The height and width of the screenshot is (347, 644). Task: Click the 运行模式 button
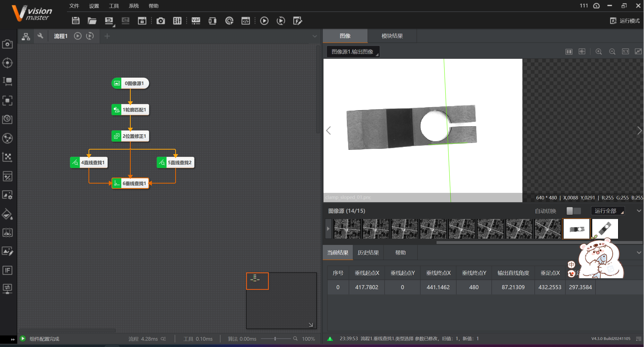pyautogui.click(x=625, y=21)
